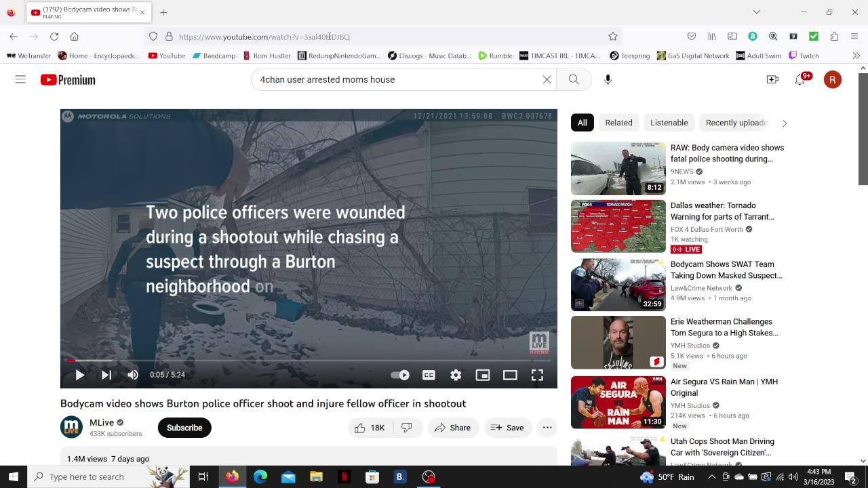
Task: Enter full screen mode
Action: pos(537,375)
